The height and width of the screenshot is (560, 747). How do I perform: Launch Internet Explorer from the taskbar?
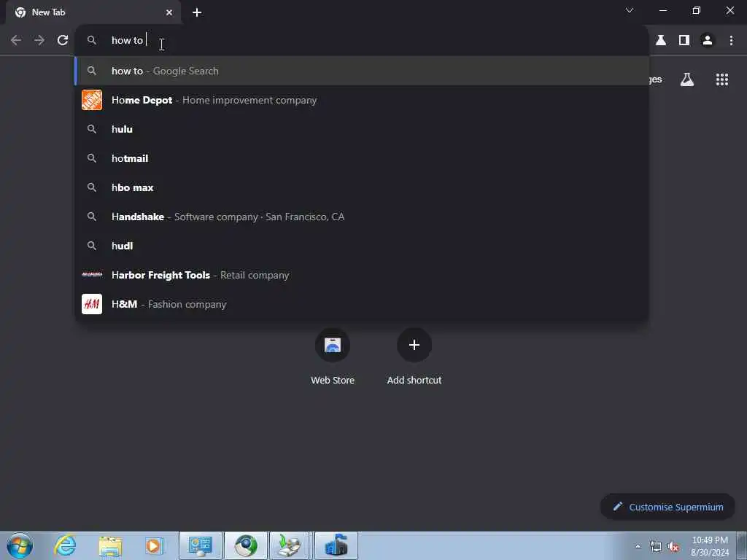[x=65, y=545]
